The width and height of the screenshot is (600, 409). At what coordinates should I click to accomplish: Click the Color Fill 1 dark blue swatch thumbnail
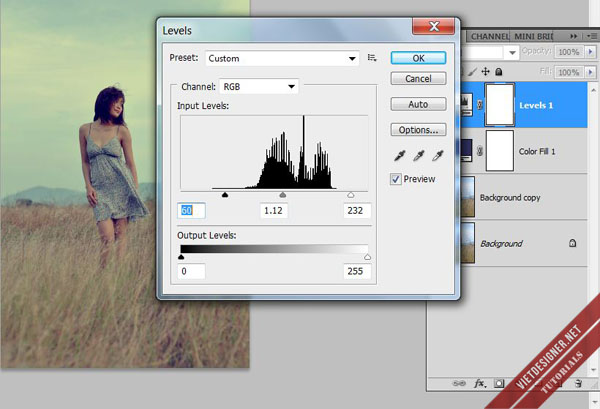click(466, 151)
